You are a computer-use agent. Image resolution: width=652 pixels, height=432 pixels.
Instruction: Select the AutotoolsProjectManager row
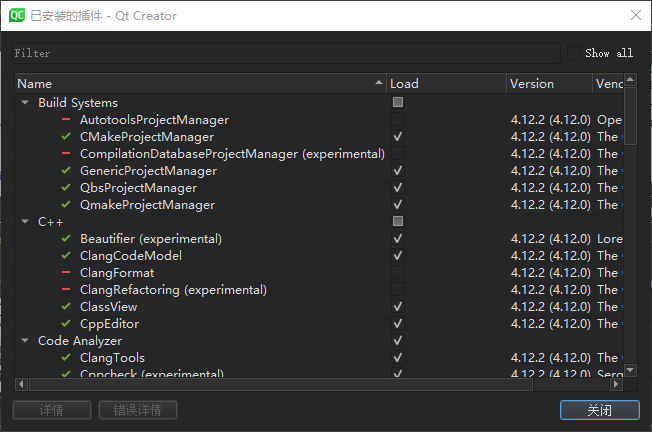click(319, 120)
